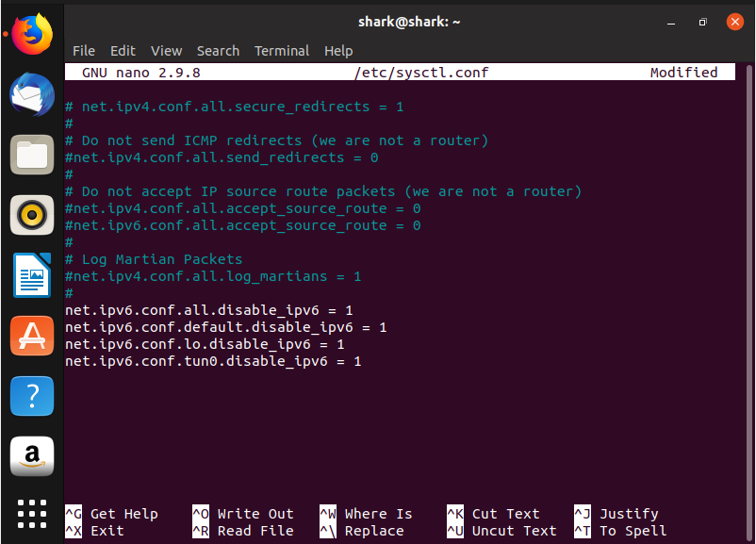Open the Terminal menu
756x544 pixels.
(x=281, y=51)
